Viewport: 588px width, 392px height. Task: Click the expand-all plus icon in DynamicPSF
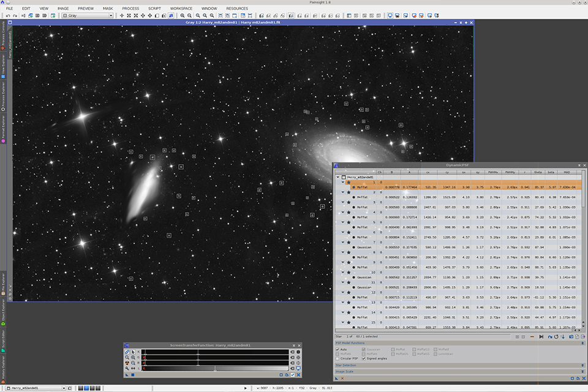pyautogui.click(x=517, y=337)
